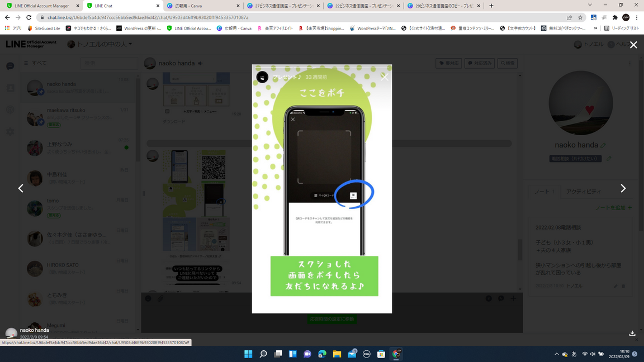Screen dimensions: 644x362
Task: Open a new browser tab
Action: [491, 6]
